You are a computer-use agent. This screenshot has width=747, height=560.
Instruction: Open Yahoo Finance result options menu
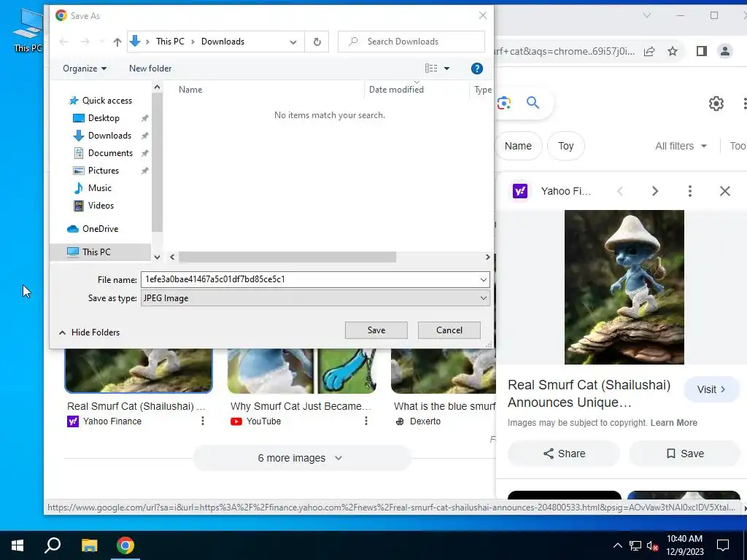click(203, 421)
